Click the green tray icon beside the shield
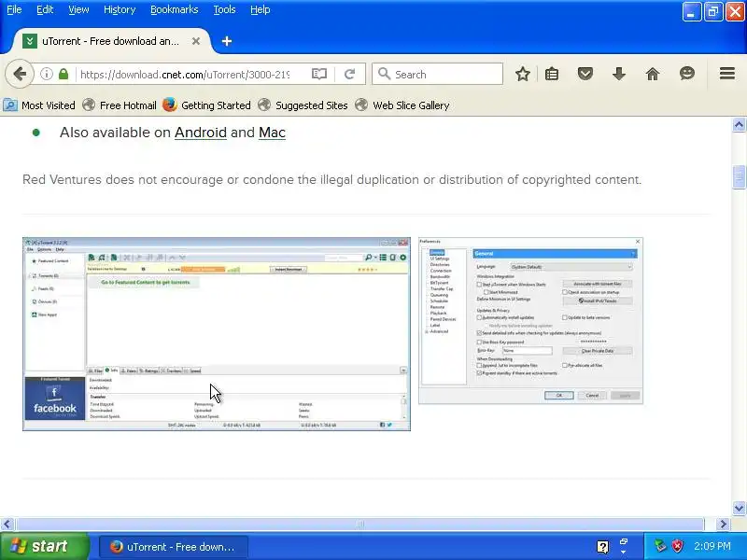 [x=660, y=546]
